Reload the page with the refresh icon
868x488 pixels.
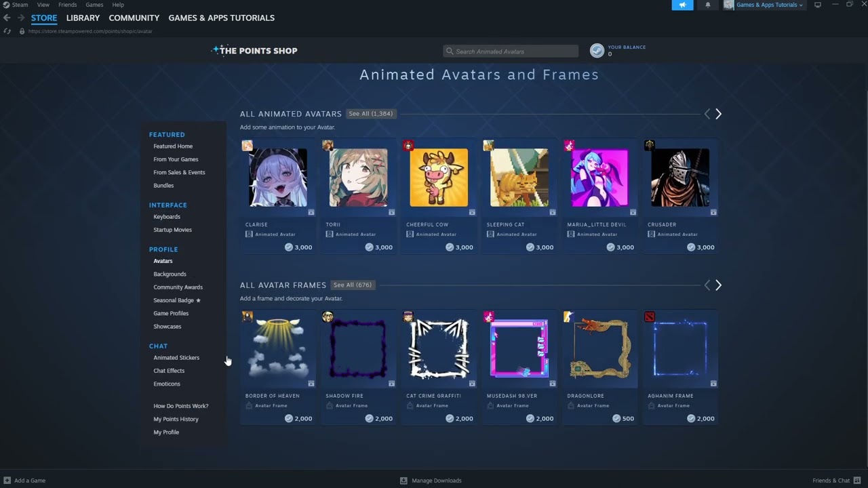(7, 31)
